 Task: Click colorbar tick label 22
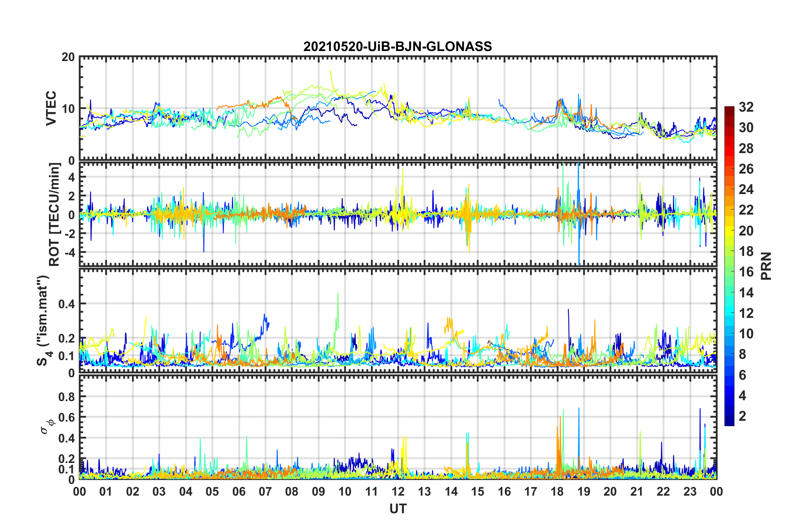click(x=746, y=210)
